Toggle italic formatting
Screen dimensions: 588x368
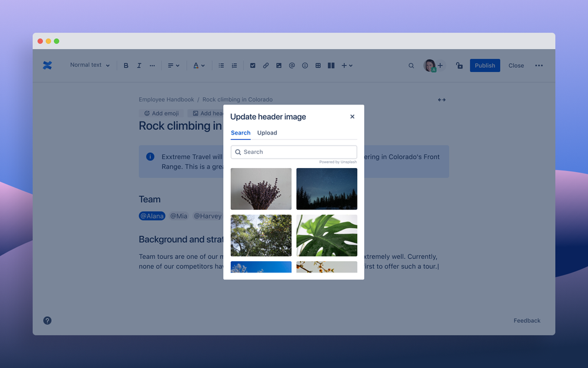(138, 65)
